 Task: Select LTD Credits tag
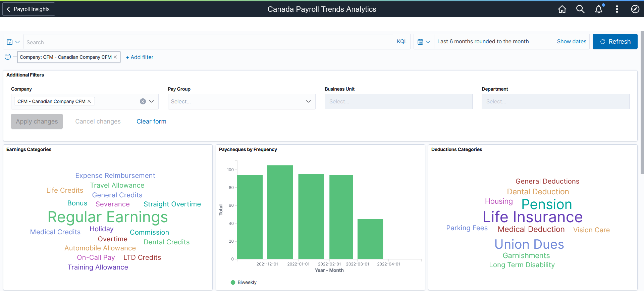[142, 257]
